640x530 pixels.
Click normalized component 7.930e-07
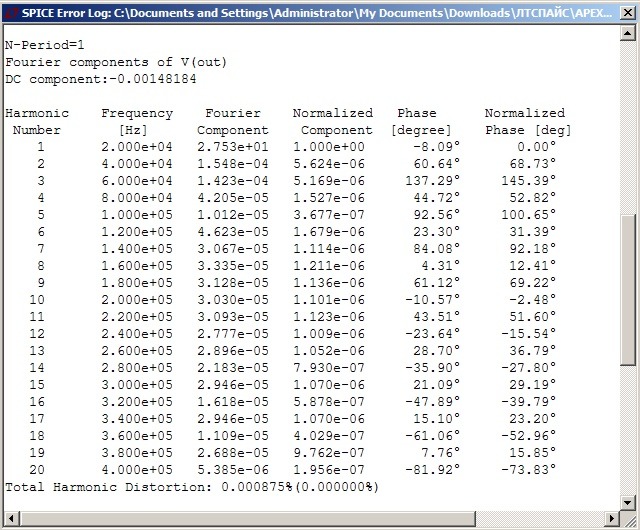pyautogui.click(x=329, y=368)
